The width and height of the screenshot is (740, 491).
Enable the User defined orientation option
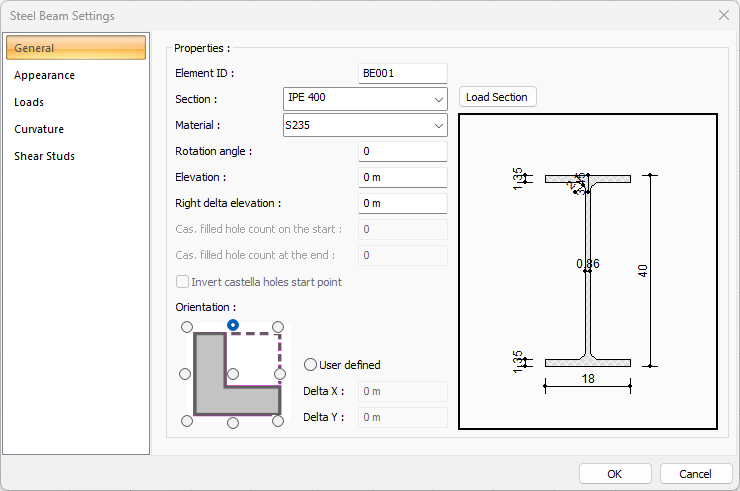point(311,365)
